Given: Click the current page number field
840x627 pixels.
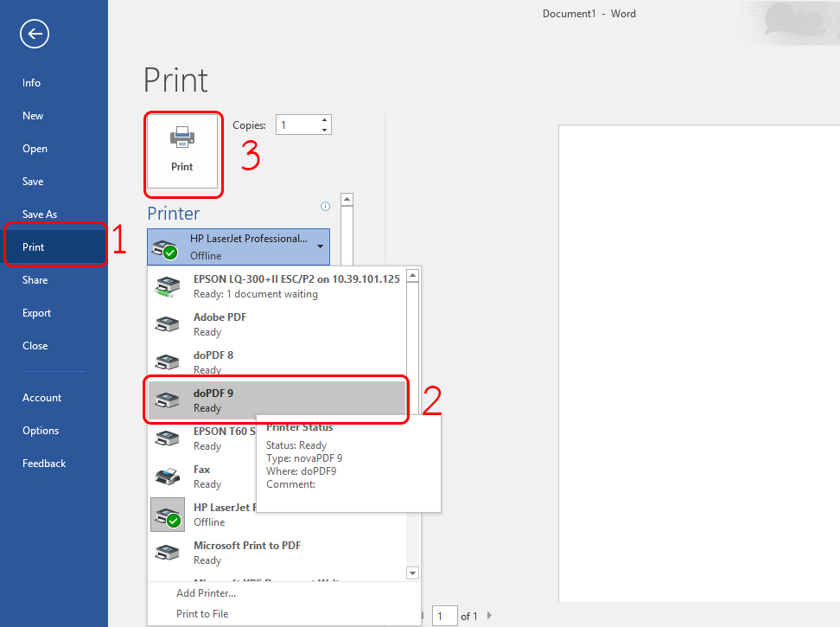Looking at the screenshot, I should 445,617.
